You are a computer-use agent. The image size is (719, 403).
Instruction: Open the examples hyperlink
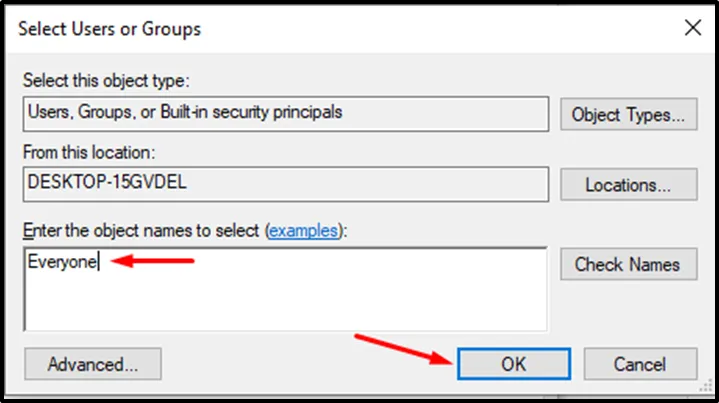click(x=302, y=231)
